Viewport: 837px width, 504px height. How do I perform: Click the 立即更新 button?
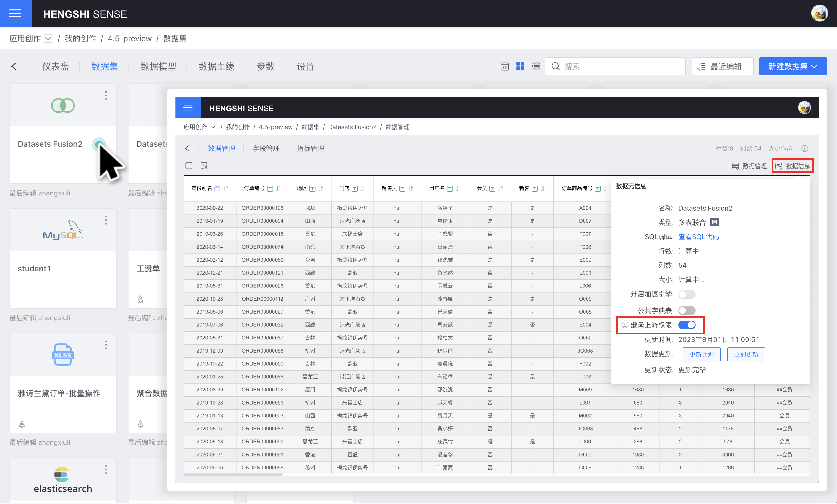(x=746, y=354)
